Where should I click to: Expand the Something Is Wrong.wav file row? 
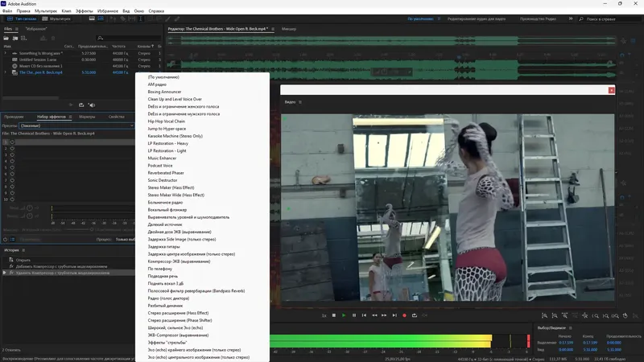click(6, 53)
